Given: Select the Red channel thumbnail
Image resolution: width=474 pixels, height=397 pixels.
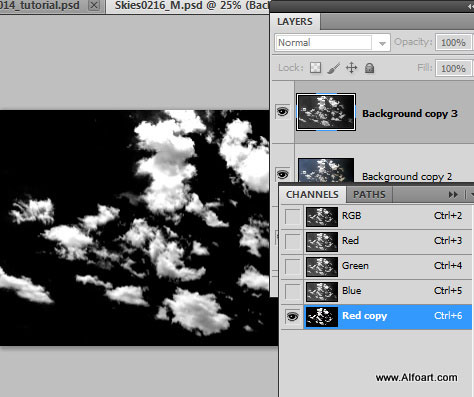Looking at the screenshot, I should (x=322, y=242).
